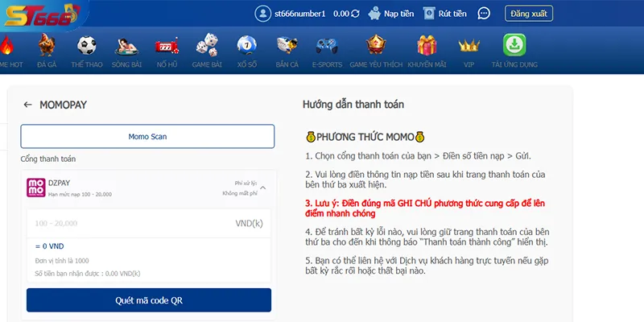The image size is (644, 322).
Task: Open the user profile avatar icon
Action: tap(263, 14)
